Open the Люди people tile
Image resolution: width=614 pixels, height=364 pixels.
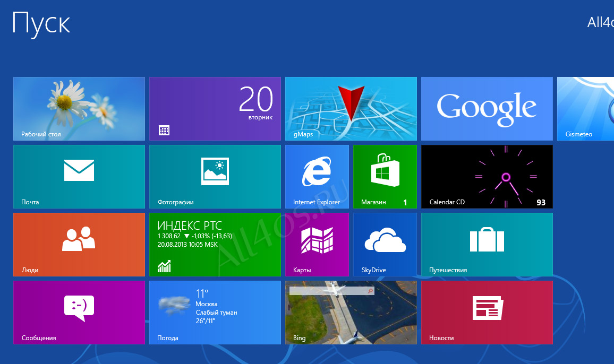79,245
